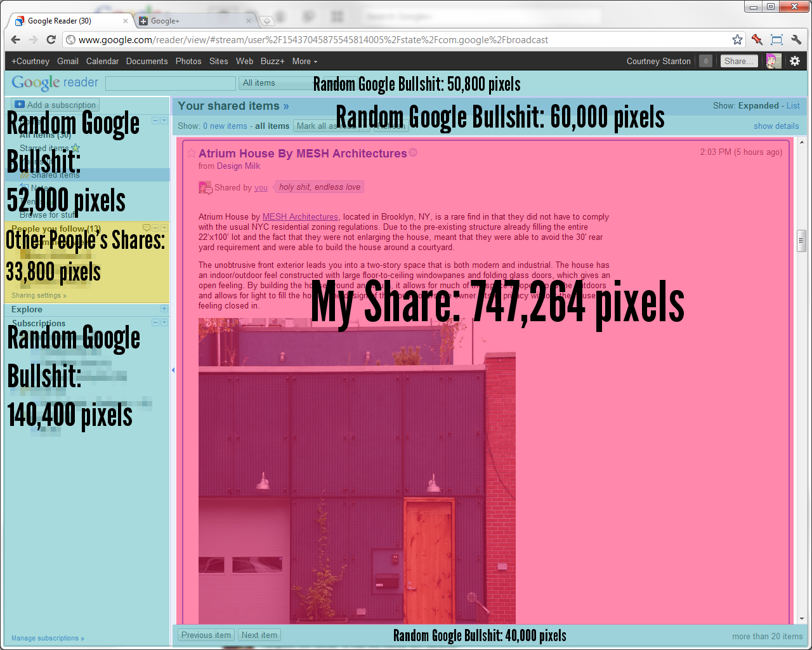Click the screen capture extension icon

[776, 39]
